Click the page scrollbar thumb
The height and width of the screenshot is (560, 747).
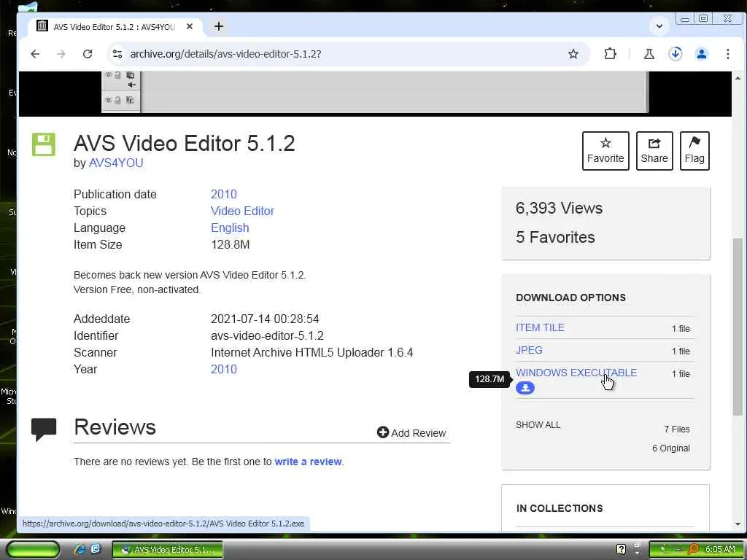[738, 326]
